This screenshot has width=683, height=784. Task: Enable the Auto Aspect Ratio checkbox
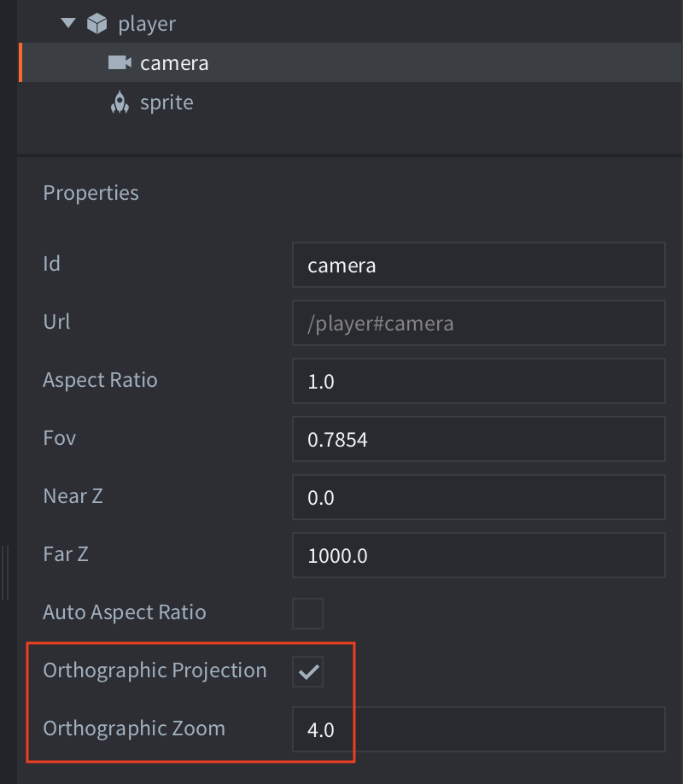307,613
